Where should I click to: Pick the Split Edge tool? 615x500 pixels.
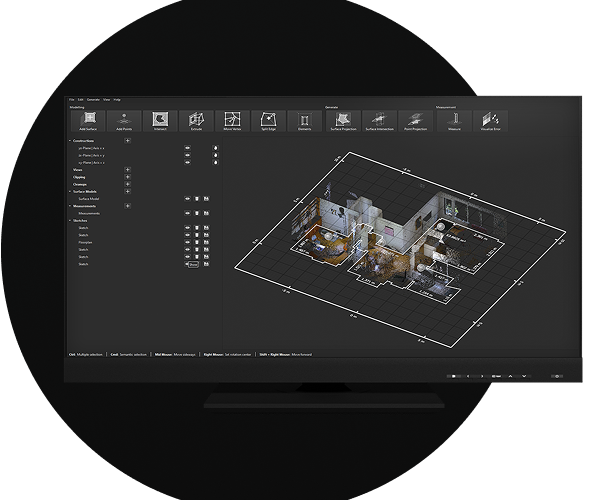268,121
